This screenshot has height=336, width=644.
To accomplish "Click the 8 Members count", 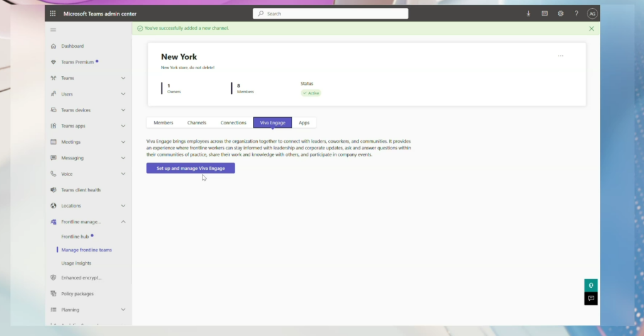I will [245, 88].
